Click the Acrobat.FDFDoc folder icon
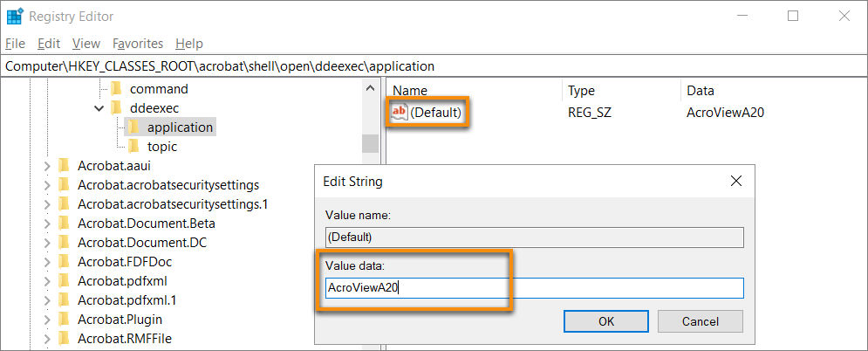Viewport: 868px width, 351px height. tap(64, 262)
